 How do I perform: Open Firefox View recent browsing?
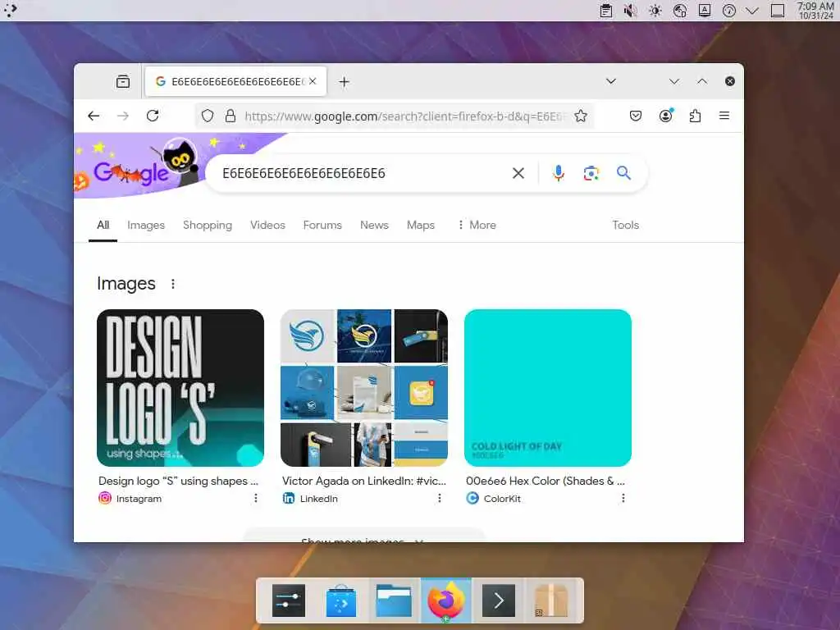pos(123,81)
